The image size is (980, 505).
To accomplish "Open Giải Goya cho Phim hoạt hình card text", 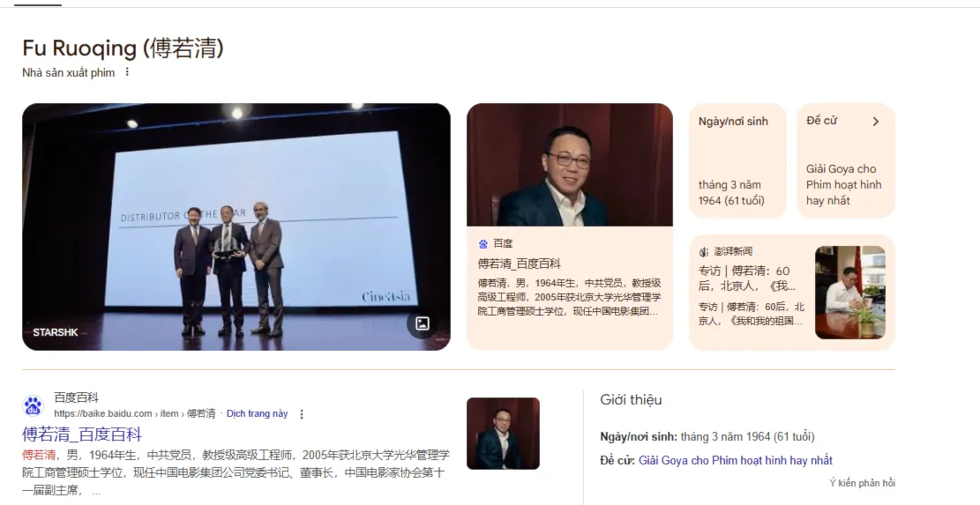I will 843,185.
